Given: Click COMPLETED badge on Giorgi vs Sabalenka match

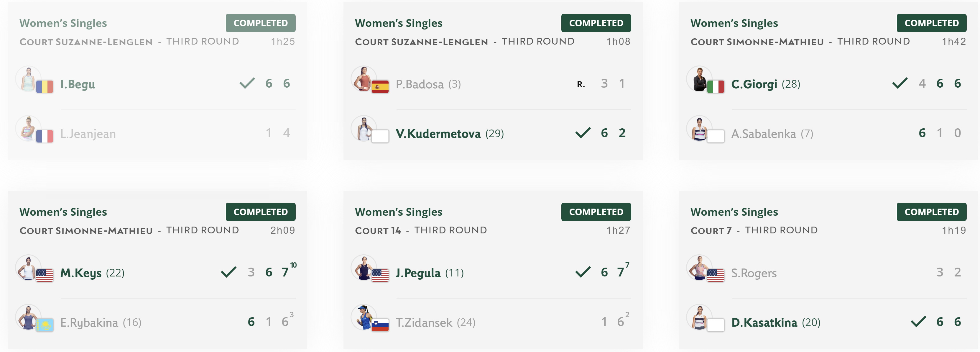Looking at the screenshot, I should pyautogui.click(x=931, y=23).
